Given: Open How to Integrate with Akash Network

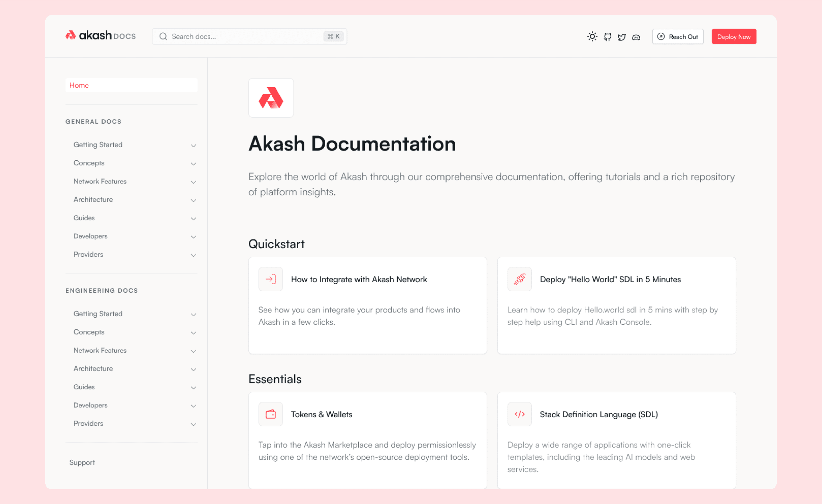Looking at the screenshot, I should pos(359,279).
